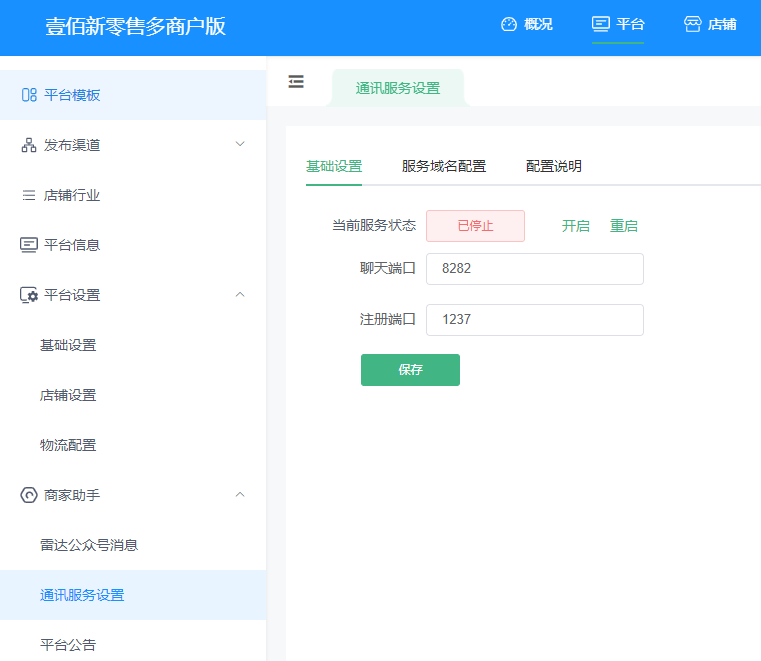Click the 当前服务状态 label
The height and width of the screenshot is (661, 761).
374,225
